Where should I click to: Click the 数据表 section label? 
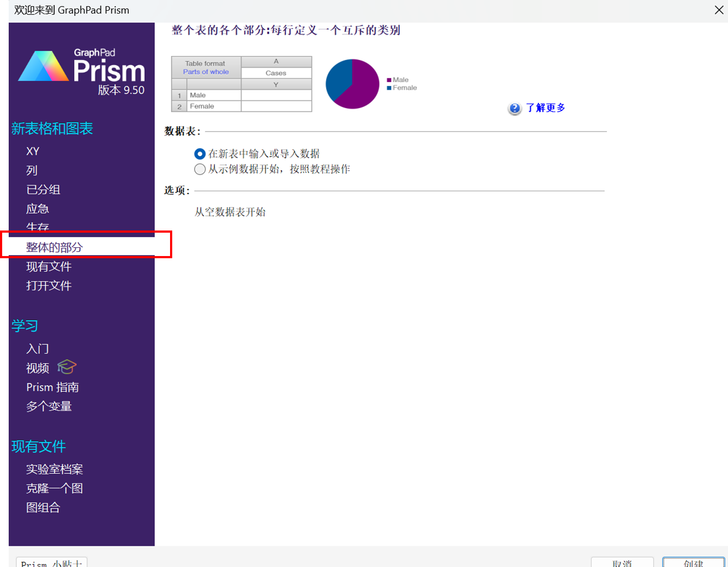pos(183,131)
